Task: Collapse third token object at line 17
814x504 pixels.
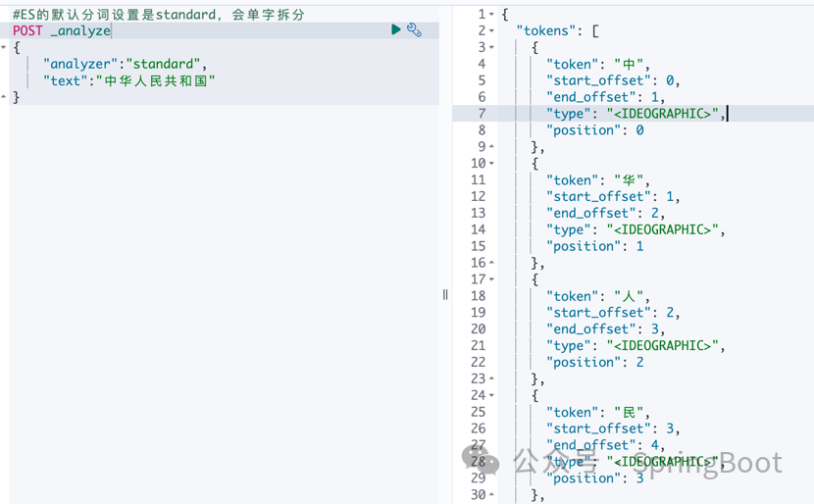Action: 491,279
